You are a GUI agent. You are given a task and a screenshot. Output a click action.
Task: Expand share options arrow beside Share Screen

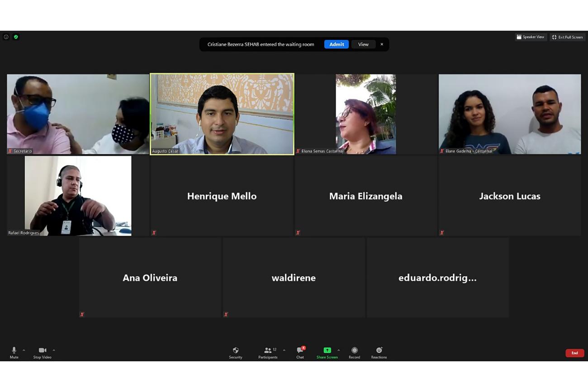point(339,350)
